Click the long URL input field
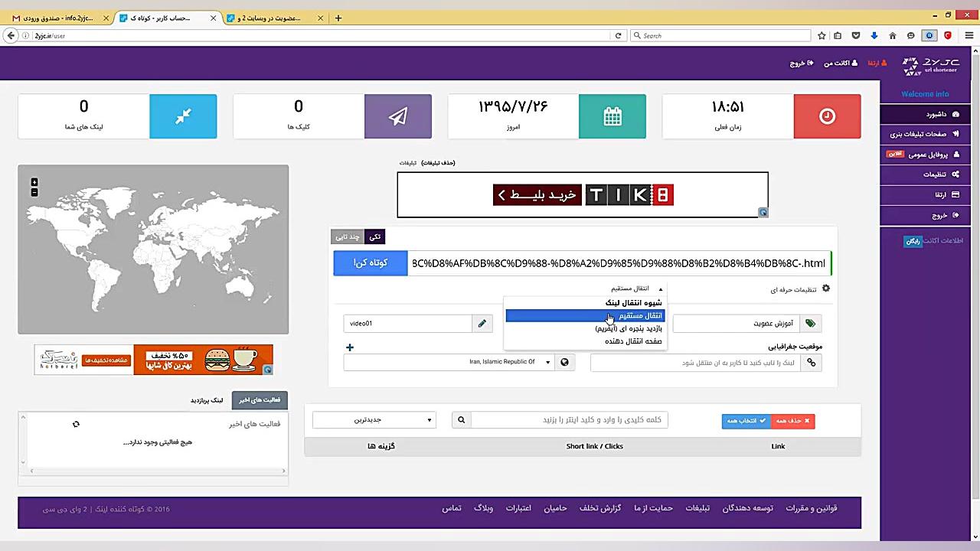 619,263
